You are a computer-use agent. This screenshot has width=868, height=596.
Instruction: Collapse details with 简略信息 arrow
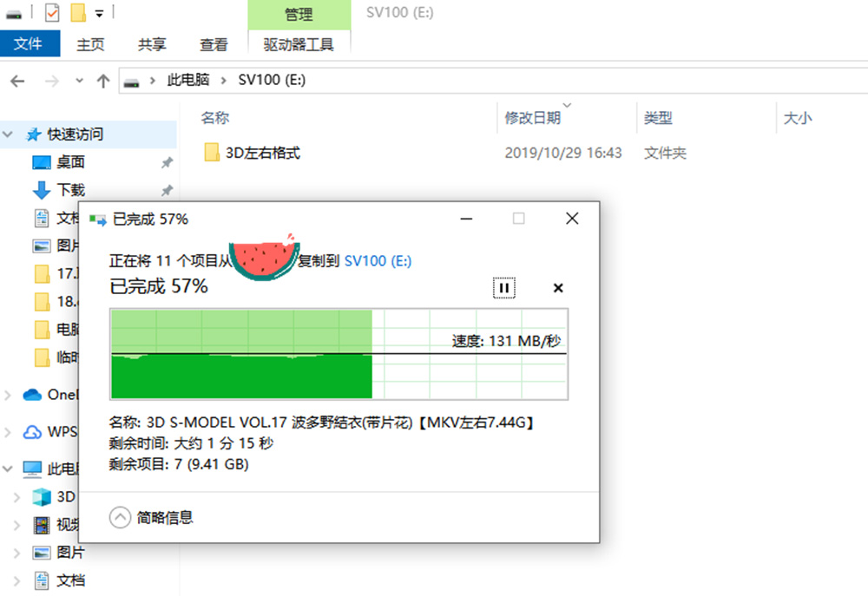pos(120,518)
